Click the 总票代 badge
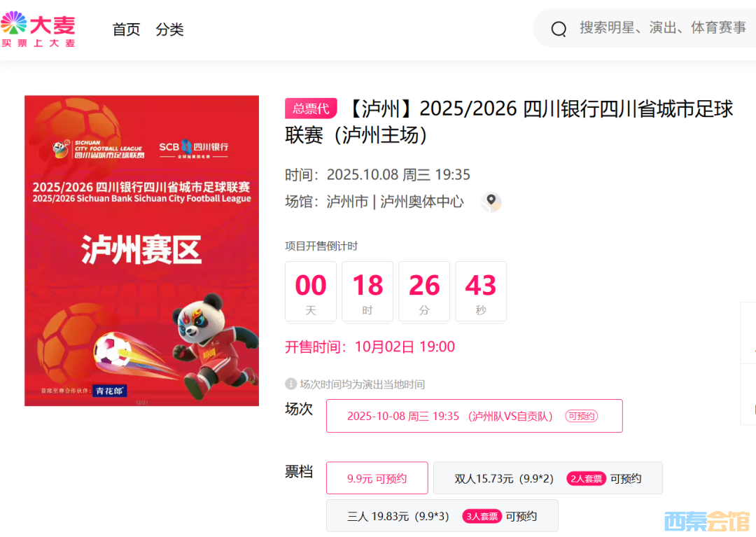Image resolution: width=756 pixels, height=537 pixels. pyautogui.click(x=311, y=109)
